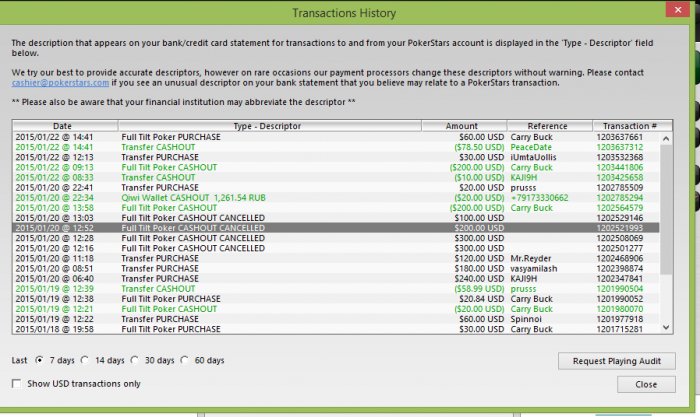Viewport: 700px width, 417px height.
Task: Click the Close button at bottom
Action: pos(646,384)
